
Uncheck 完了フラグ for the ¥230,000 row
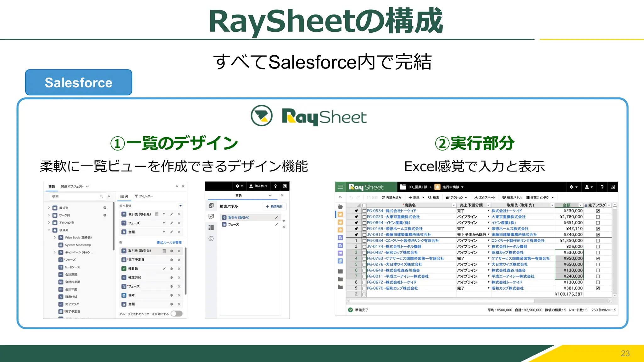(598, 211)
